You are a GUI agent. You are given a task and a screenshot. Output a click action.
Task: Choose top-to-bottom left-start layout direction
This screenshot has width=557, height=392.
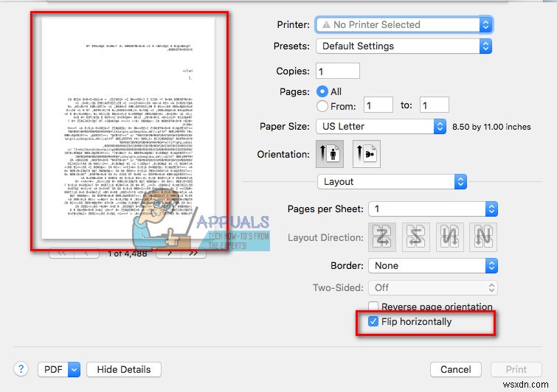(449, 237)
